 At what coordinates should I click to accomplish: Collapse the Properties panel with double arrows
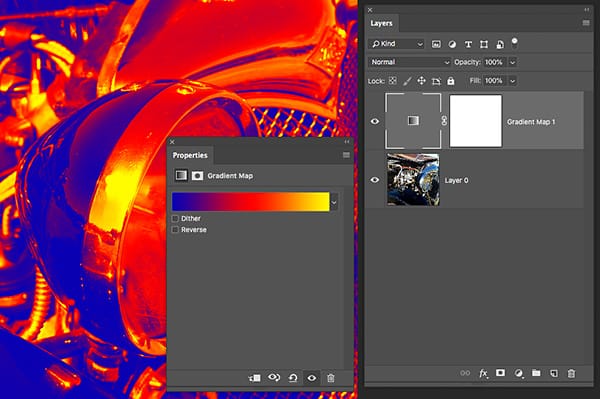point(347,142)
